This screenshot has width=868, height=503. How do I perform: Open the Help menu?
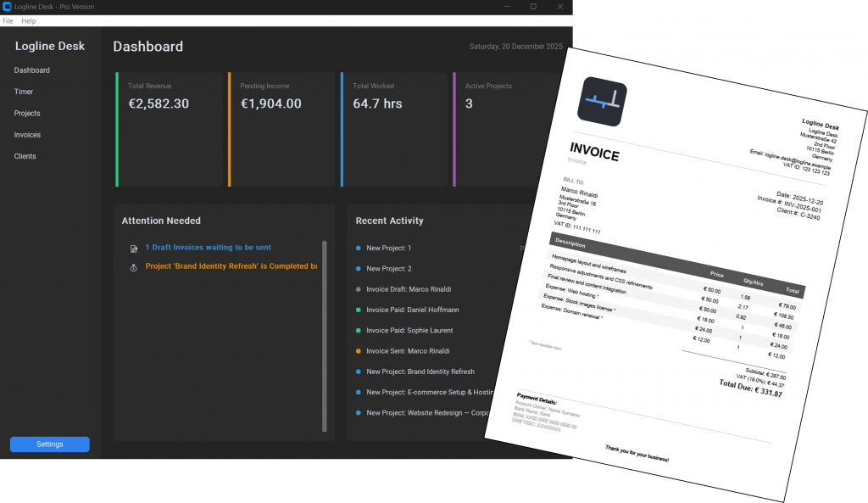[x=29, y=20]
